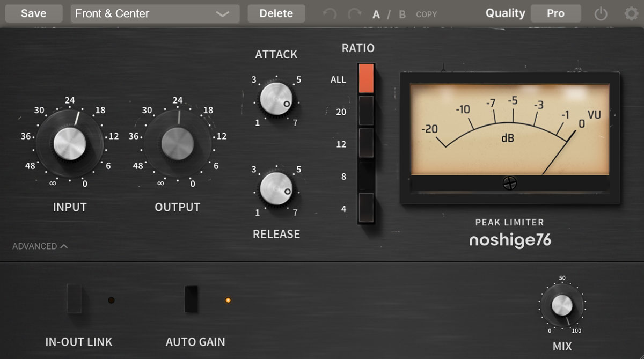Open the Front & Center preset dropdown

[x=155, y=14]
